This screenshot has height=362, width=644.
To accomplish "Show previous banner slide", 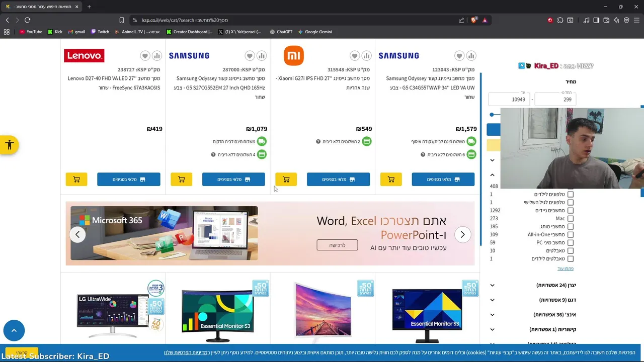I will [77, 234].
